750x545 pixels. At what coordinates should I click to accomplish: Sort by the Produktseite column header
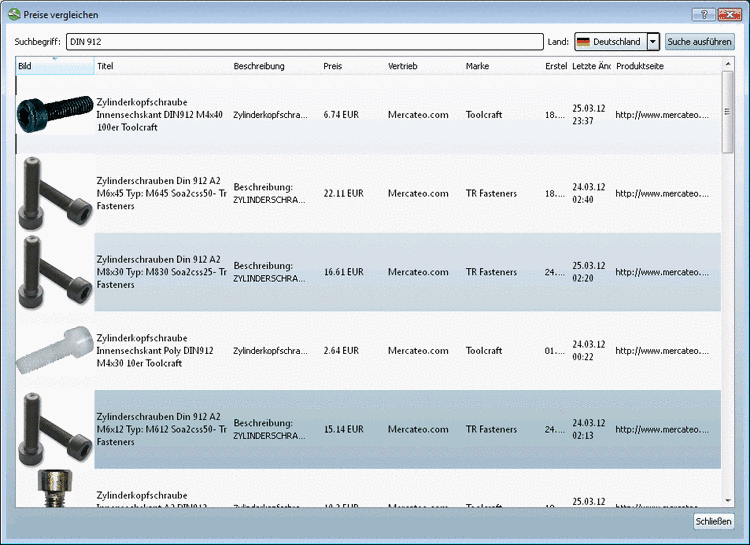[x=667, y=66]
